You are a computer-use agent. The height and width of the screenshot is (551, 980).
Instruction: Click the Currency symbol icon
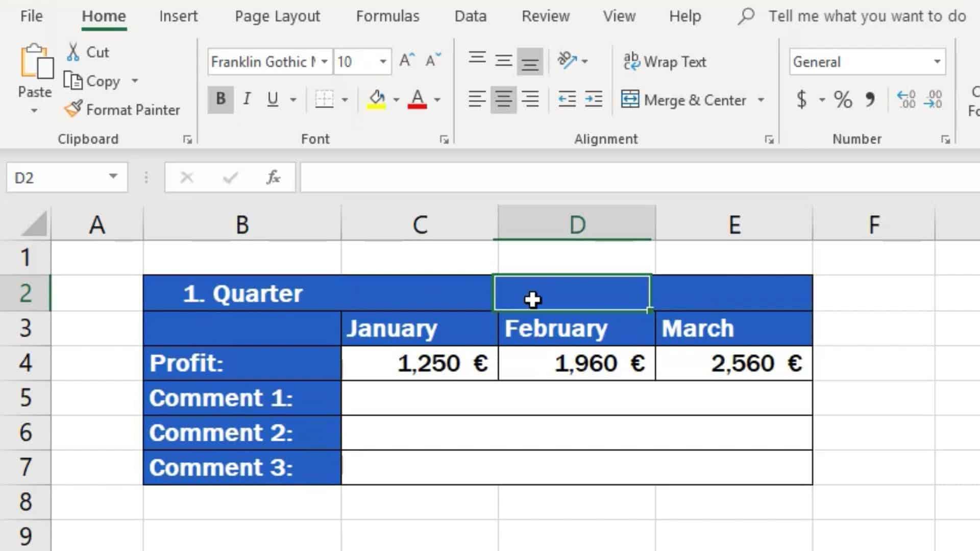coord(802,99)
